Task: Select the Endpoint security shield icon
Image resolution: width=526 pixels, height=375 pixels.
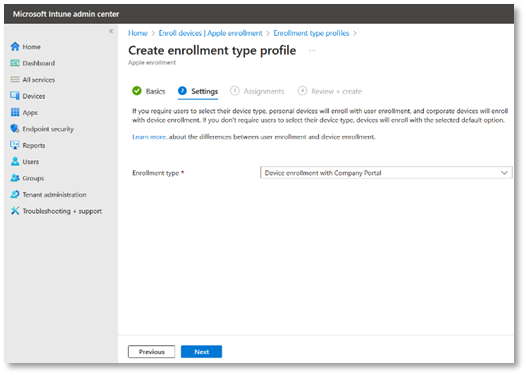Action: click(x=15, y=129)
